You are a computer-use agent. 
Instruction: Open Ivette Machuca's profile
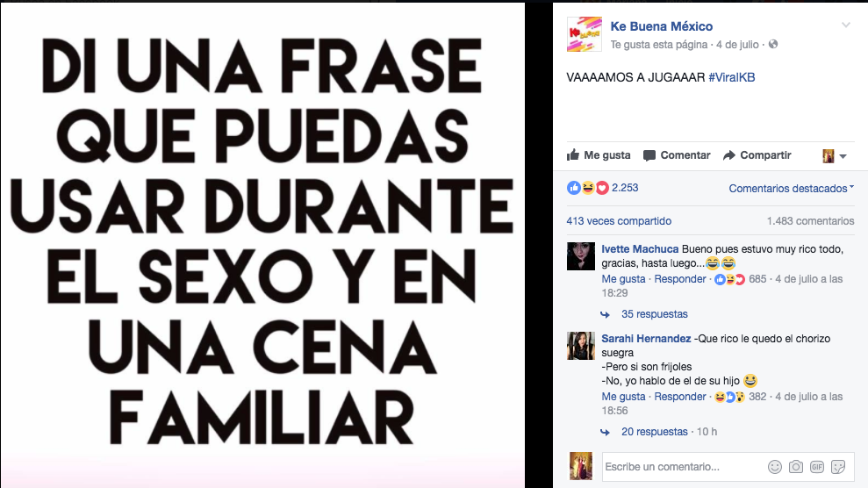640,249
